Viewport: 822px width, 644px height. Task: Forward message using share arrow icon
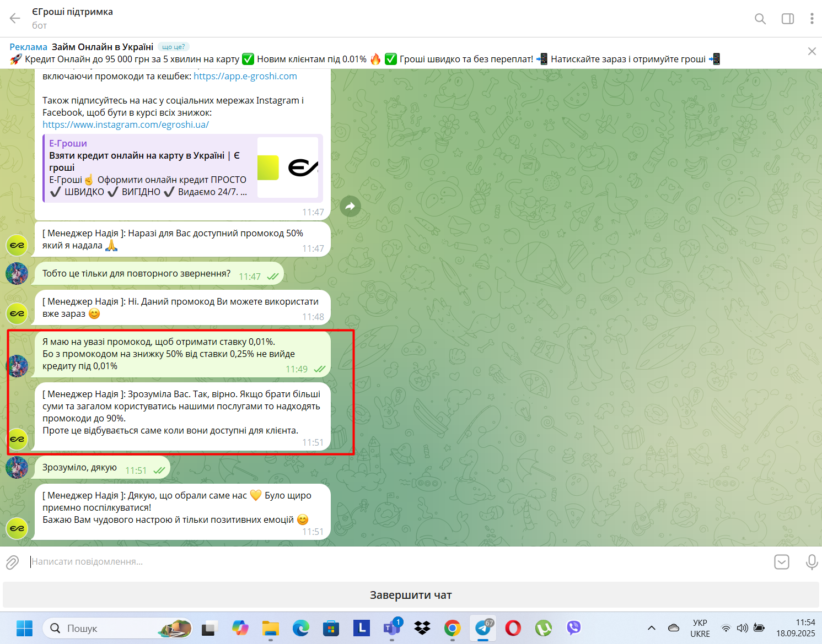(x=350, y=207)
